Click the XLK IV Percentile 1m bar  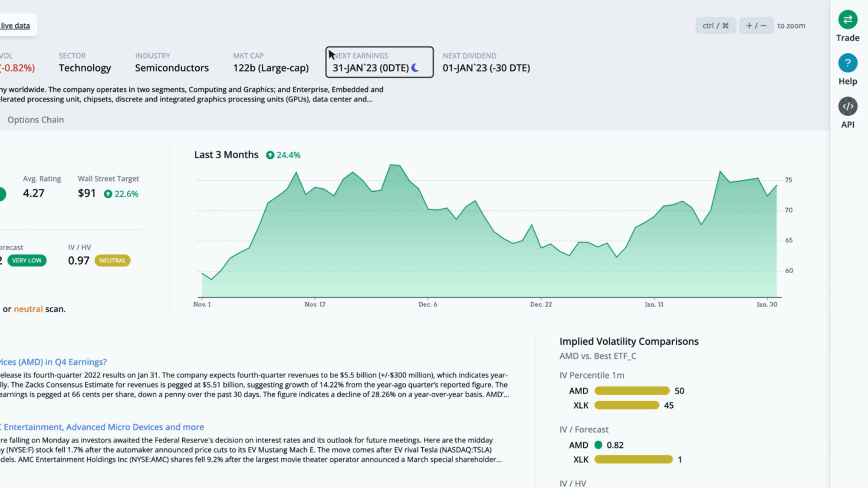627,405
